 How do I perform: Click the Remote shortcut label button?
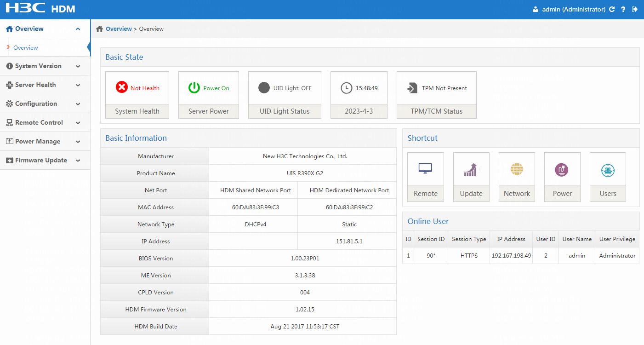426,194
